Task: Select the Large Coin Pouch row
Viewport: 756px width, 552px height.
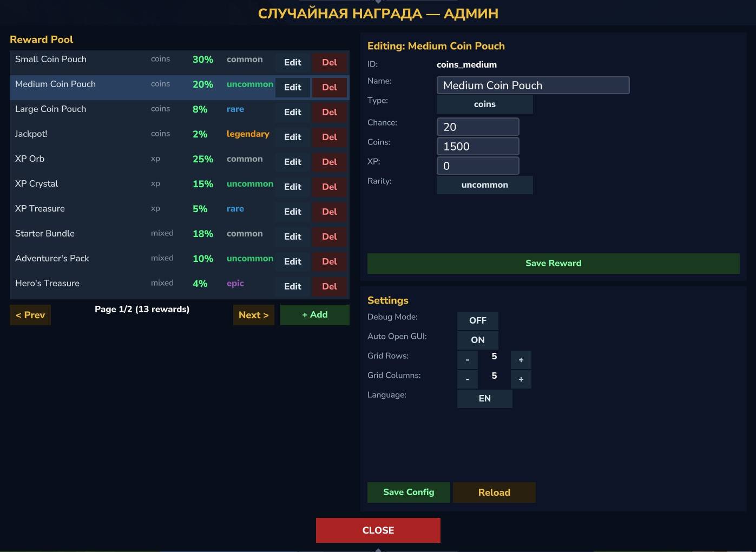Action: [180, 112]
